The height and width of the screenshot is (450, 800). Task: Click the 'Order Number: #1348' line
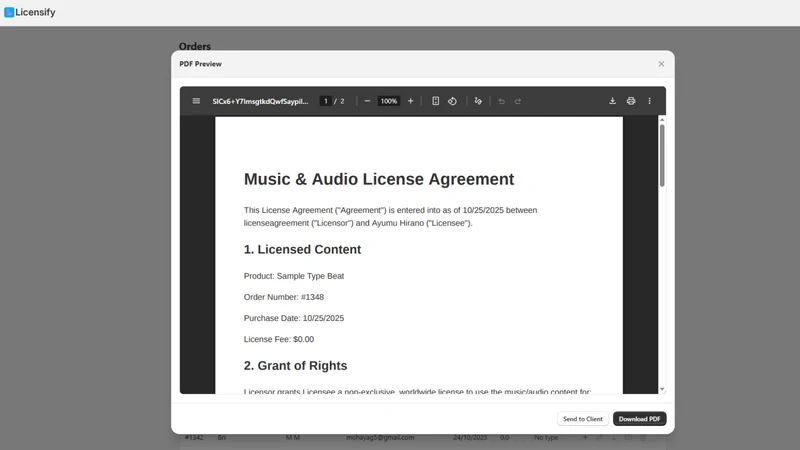[x=284, y=297]
